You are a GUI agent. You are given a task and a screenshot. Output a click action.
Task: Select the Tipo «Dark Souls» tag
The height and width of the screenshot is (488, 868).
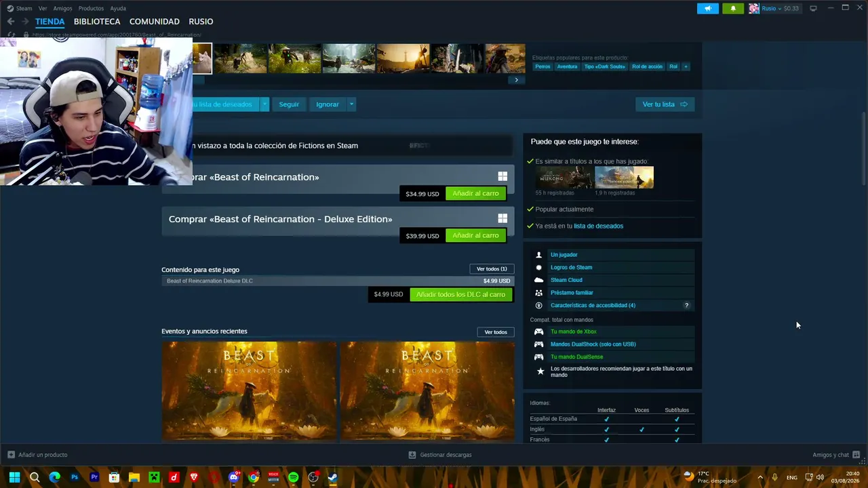pyautogui.click(x=604, y=66)
